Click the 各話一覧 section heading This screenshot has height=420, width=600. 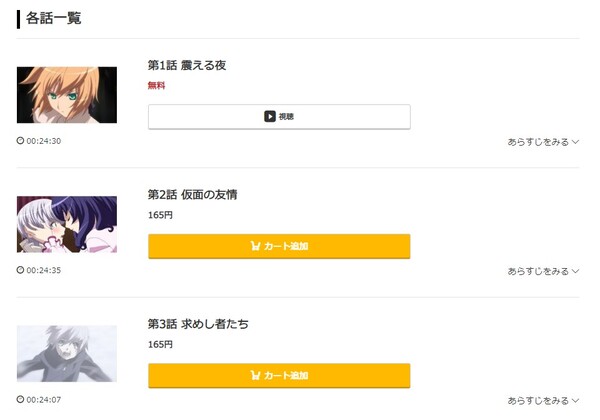(54, 18)
